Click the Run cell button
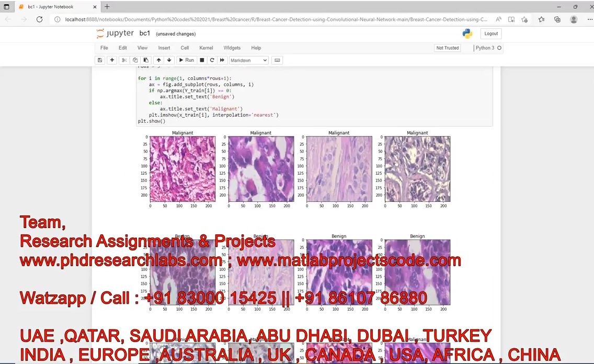Screen dimensions: 594x364 186,60
